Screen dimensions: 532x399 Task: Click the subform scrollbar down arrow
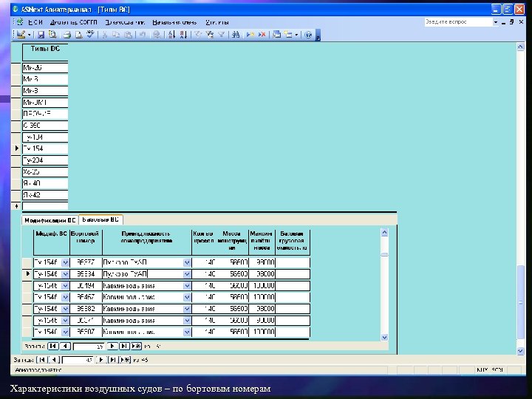click(384, 337)
